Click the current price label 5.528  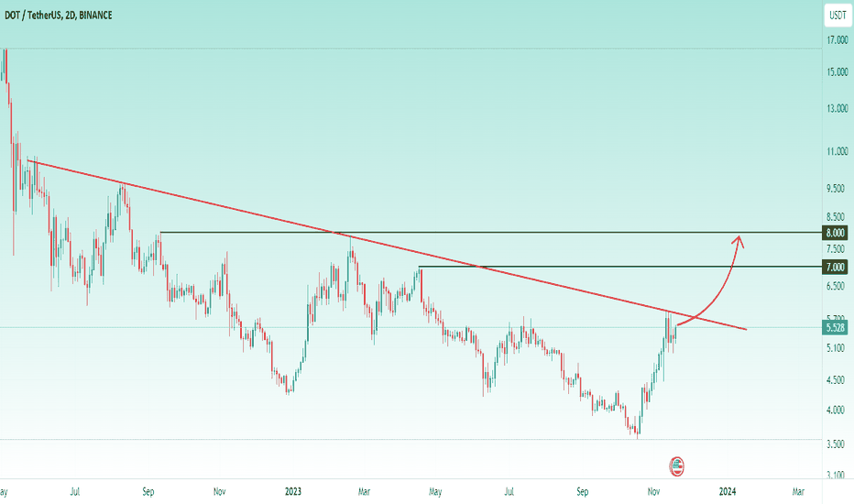[835, 328]
